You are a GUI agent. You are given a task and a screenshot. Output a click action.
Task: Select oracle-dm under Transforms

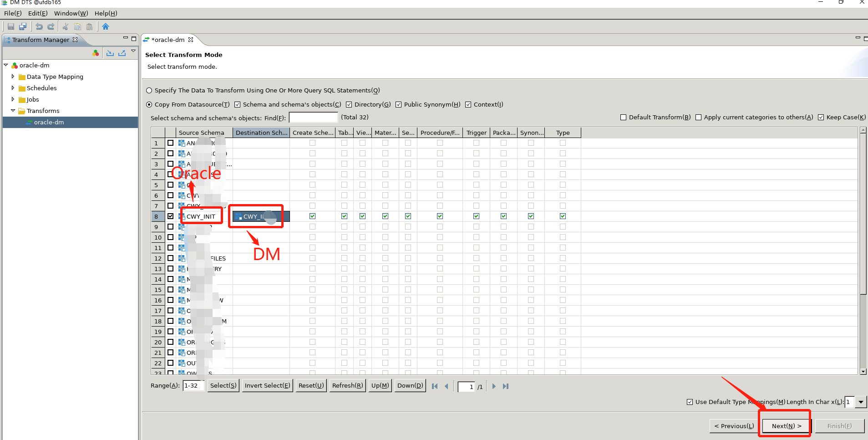(x=49, y=123)
